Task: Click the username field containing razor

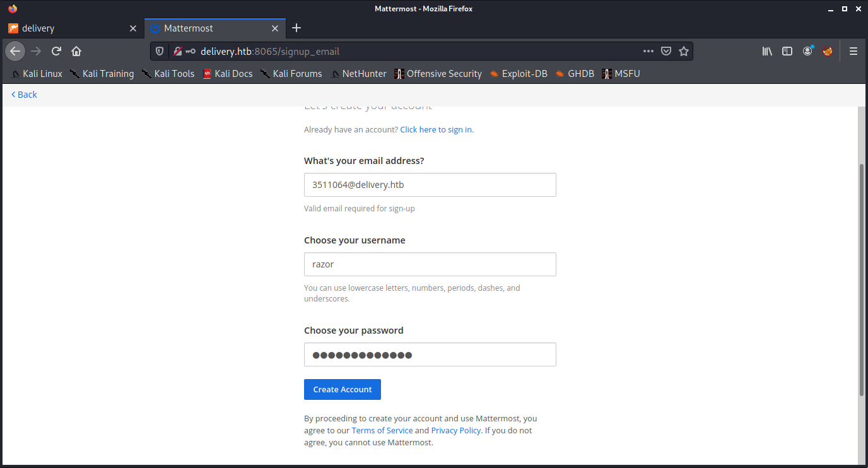Action: coord(430,264)
